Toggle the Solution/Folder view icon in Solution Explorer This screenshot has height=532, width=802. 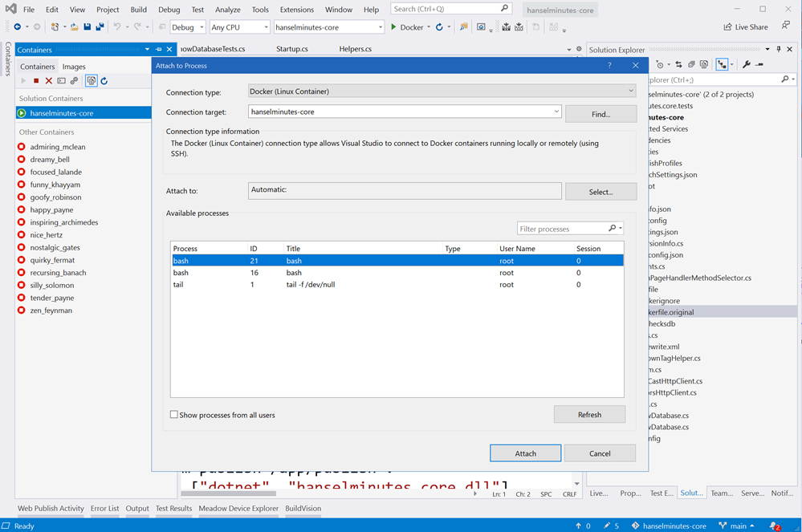coord(722,64)
